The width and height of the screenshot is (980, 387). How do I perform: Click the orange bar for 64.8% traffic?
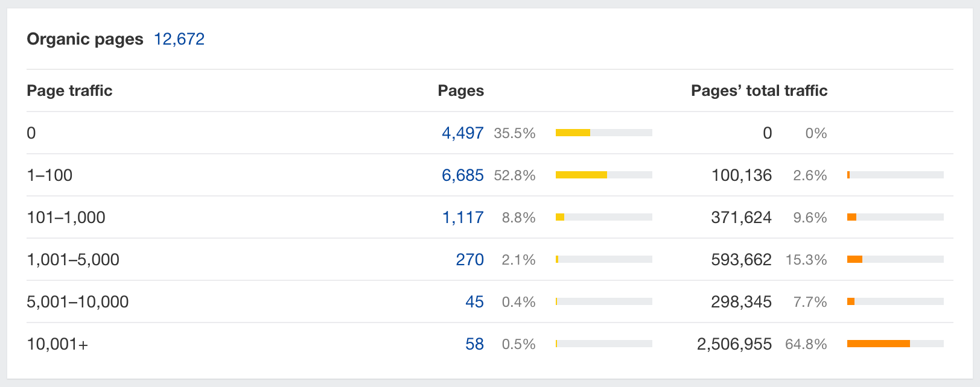tap(878, 344)
